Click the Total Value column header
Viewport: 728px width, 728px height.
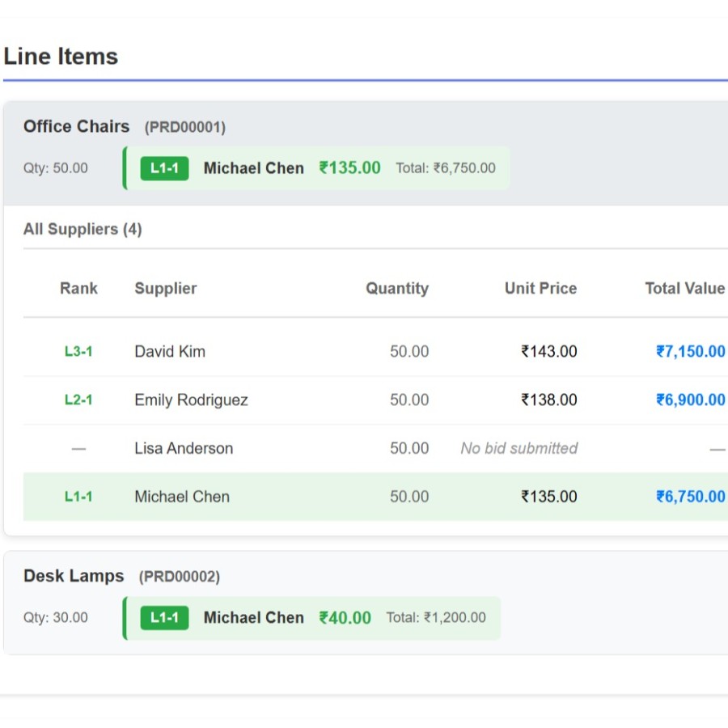684,289
